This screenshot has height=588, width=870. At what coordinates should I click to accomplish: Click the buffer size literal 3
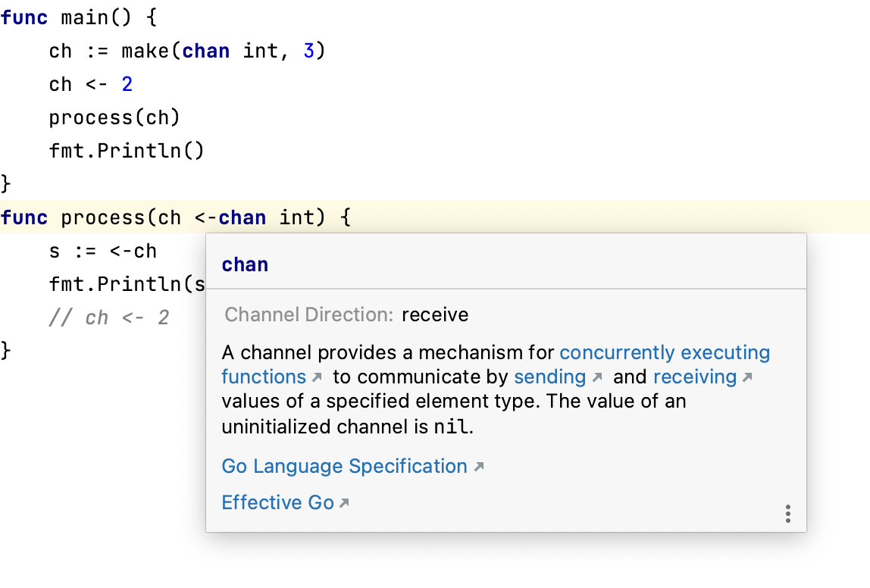point(308,50)
